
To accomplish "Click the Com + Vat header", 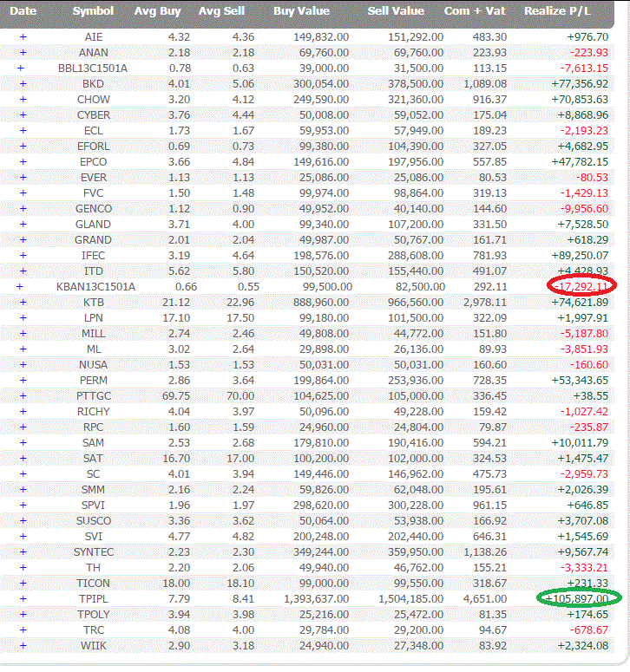I will click(x=475, y=10).
